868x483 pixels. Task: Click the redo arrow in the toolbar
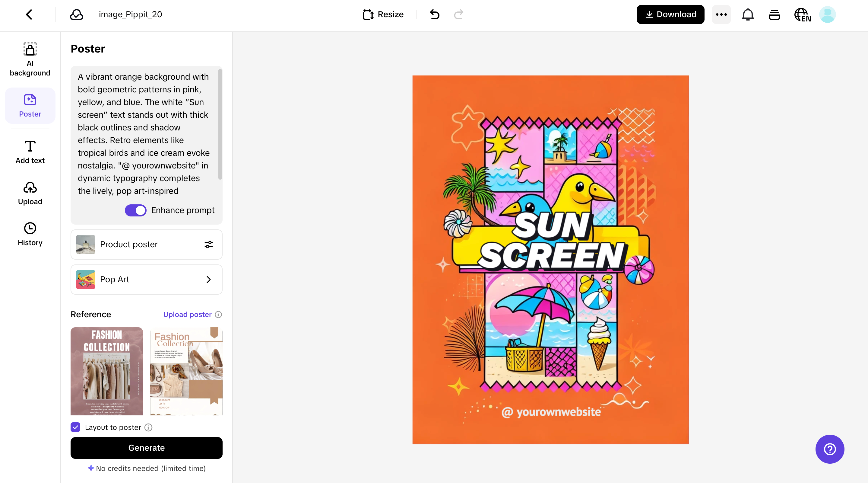tap(458, 14)
